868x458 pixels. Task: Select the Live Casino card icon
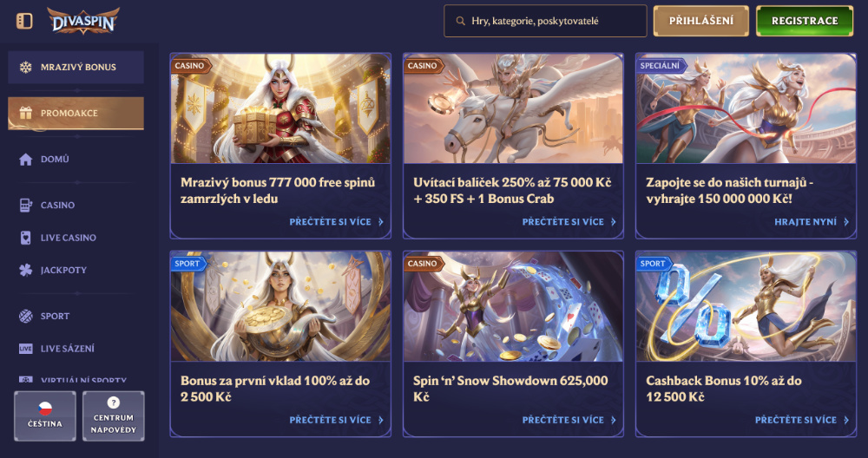pos(25,238)
